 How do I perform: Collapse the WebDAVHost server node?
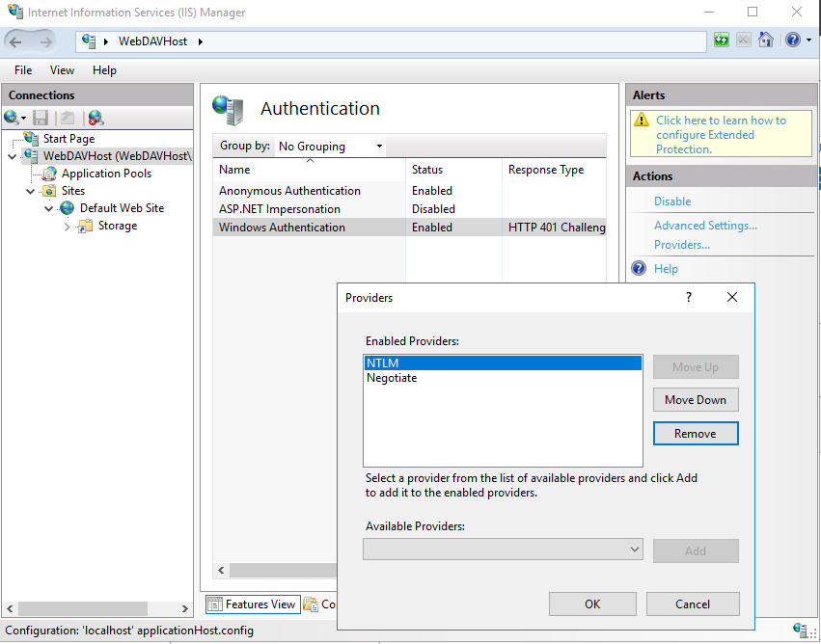pyautogui.click(x=12, y=156)
